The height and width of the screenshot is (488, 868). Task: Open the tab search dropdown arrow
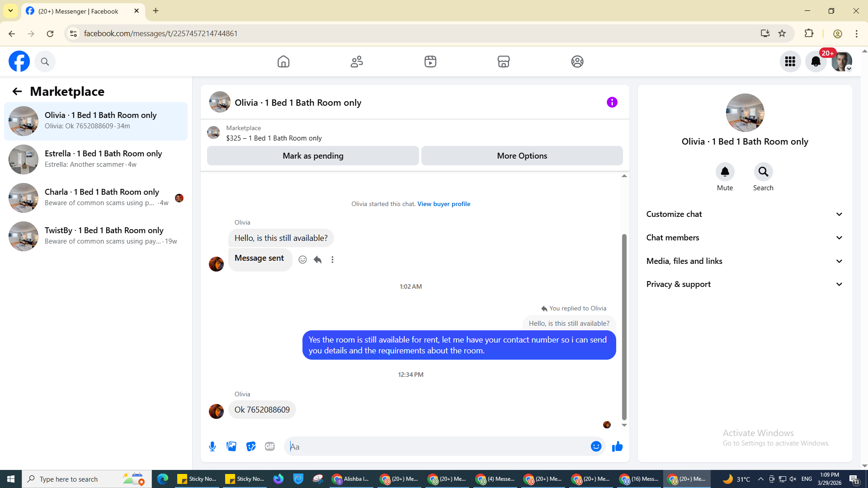pos(10,11)
